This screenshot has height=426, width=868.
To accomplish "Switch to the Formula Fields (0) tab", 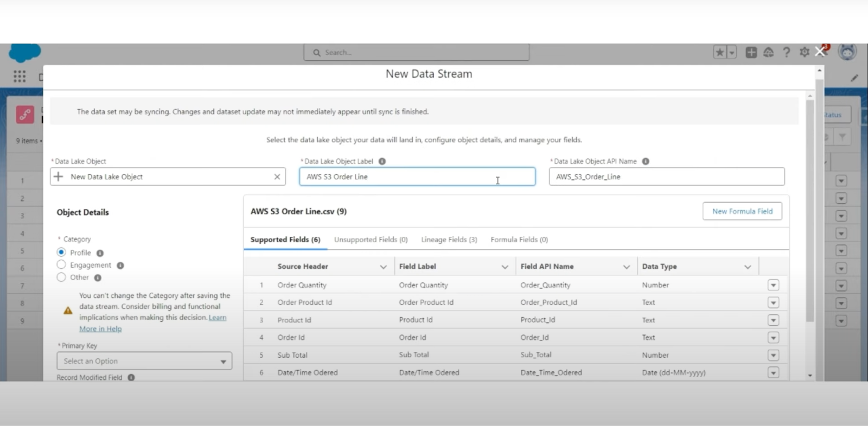I will [x=519, y=240].
